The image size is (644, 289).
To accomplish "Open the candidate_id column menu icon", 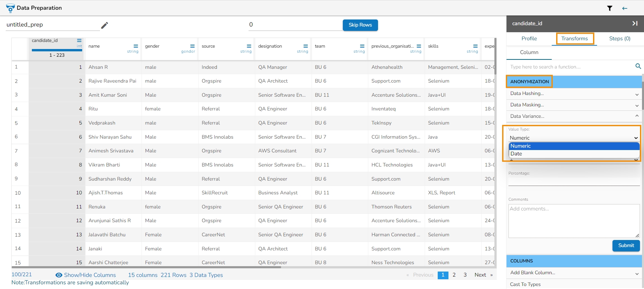I will click(79, 41).
